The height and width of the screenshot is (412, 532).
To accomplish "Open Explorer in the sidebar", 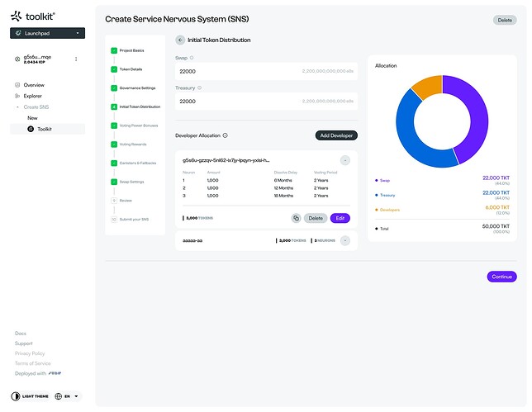I will [x=32, y=96].
